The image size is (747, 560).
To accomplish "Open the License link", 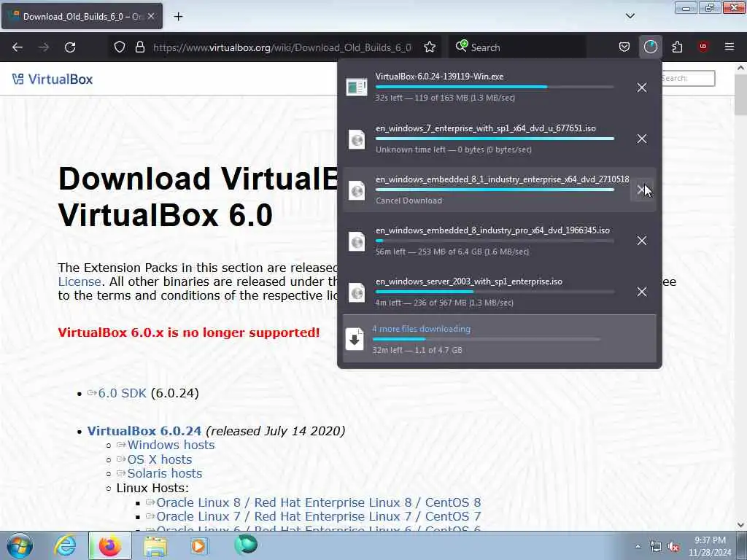I will coord(79,281).
